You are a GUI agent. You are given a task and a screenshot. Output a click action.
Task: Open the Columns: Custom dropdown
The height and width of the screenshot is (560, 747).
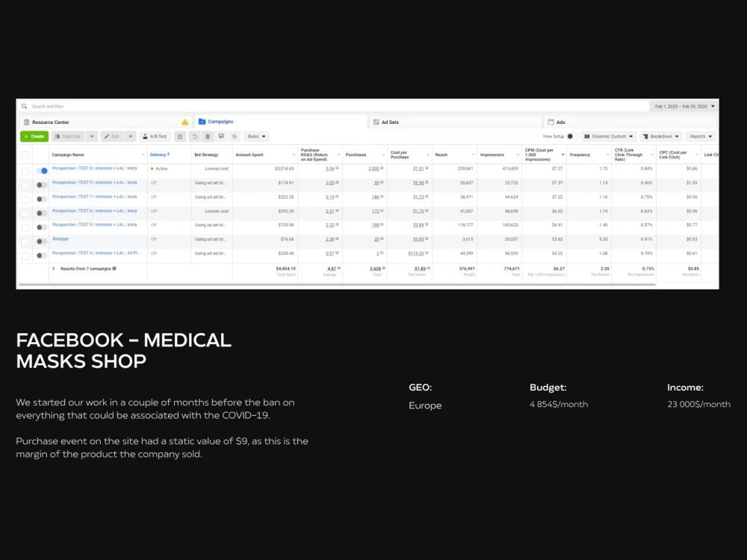(609, 137)
